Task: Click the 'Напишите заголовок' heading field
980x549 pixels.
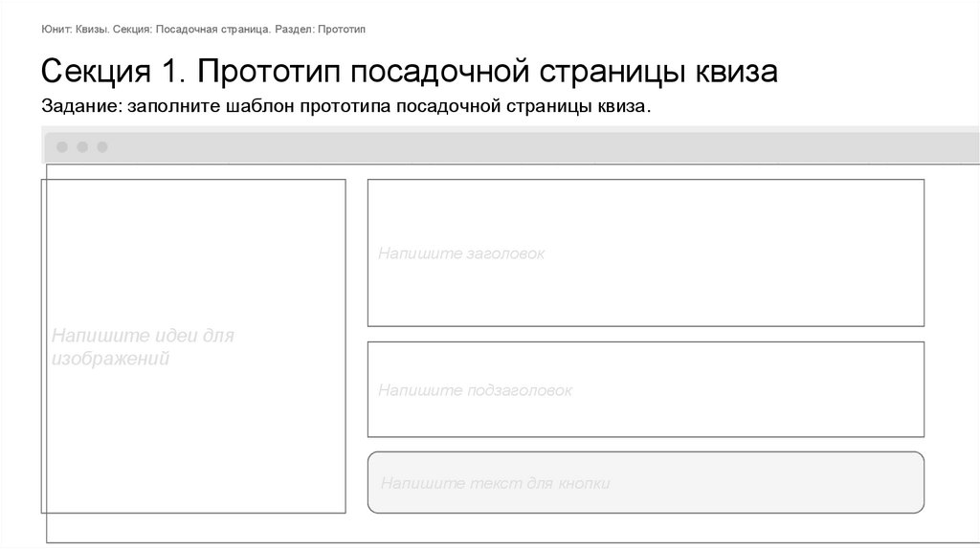Action: pos(645,253)
